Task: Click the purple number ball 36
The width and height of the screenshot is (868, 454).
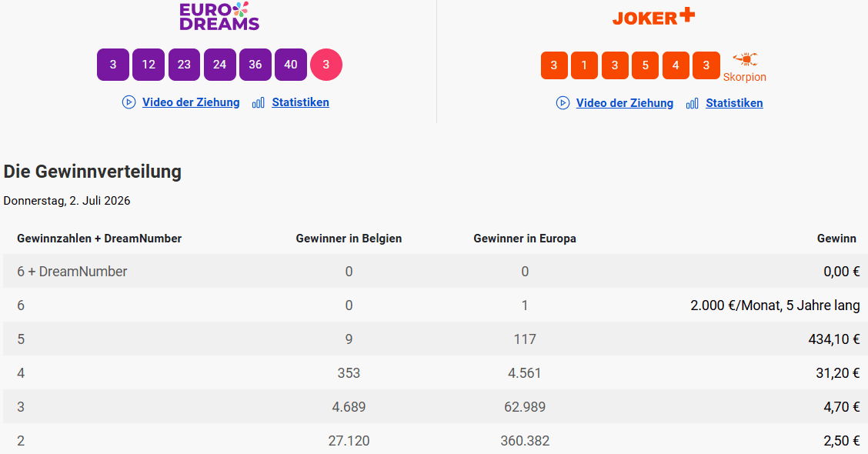Action: pos(255,65)
